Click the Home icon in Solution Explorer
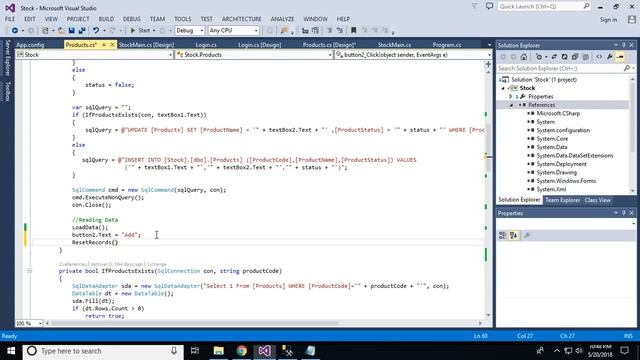 pos(524,57)
